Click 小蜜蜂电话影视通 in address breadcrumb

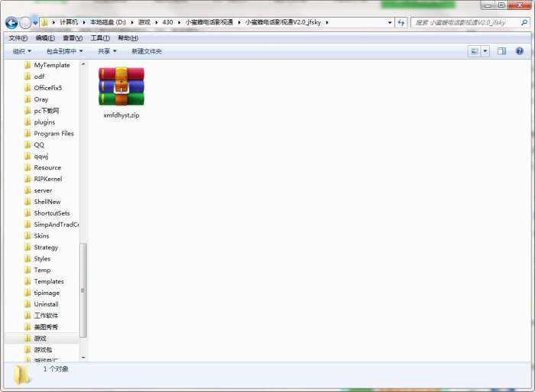(x=209, y=22)
